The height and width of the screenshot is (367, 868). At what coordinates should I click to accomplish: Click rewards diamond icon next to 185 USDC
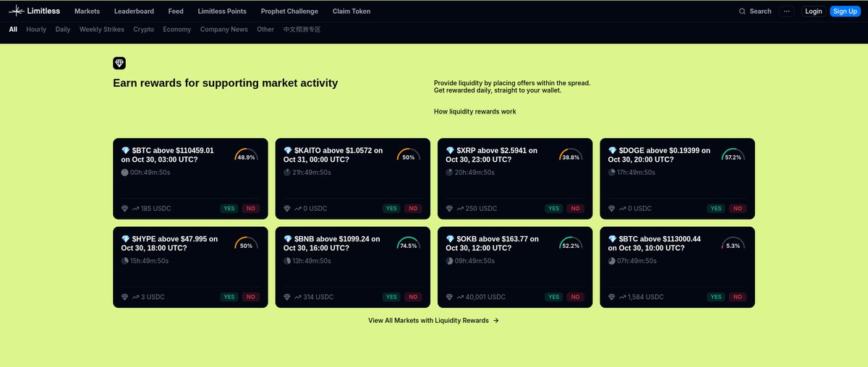click(x=125, y=209)
